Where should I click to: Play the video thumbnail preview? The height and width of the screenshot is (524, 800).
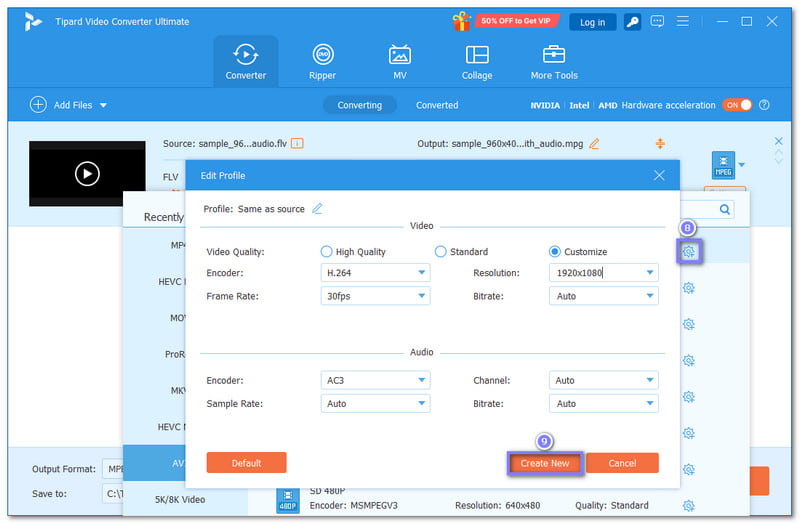87,174
